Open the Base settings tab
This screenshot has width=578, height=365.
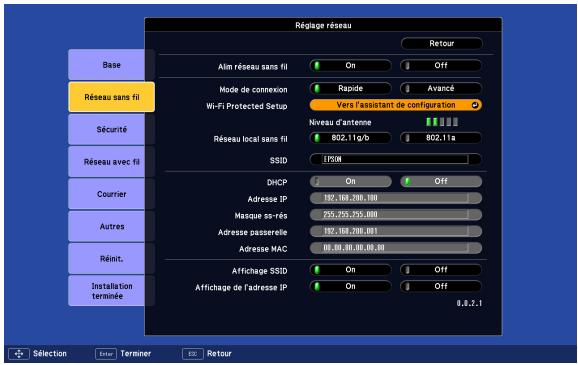click(x=111, y=65)
